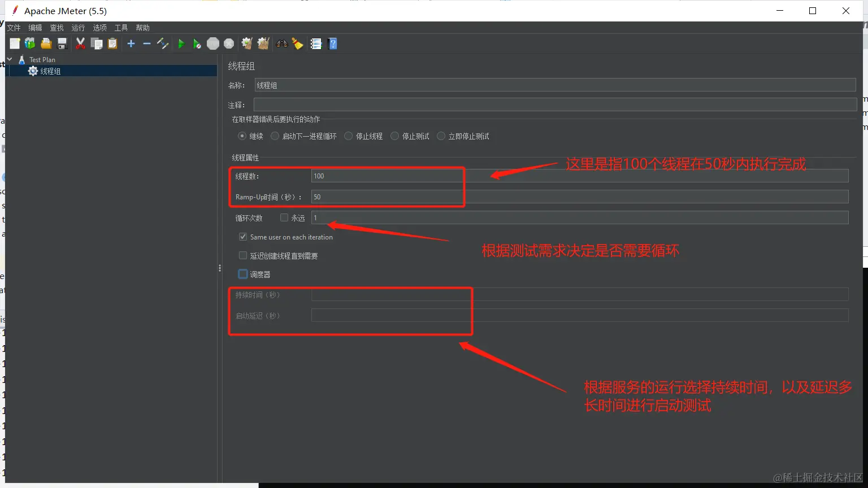This screenshot has width=868, height=488.
Task: Click the JMeter feather icon in title bar
Action: click(x=15, y=10)
